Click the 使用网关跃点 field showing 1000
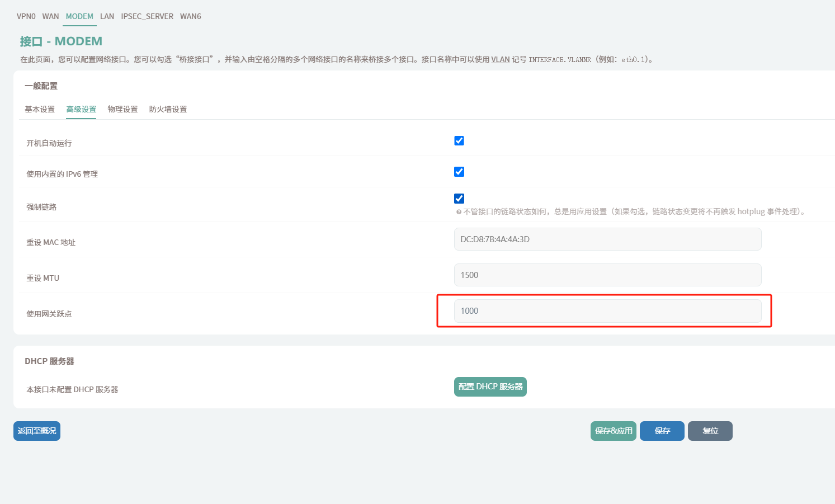Viewport: 835px width, 504px height. pos(607,311)
